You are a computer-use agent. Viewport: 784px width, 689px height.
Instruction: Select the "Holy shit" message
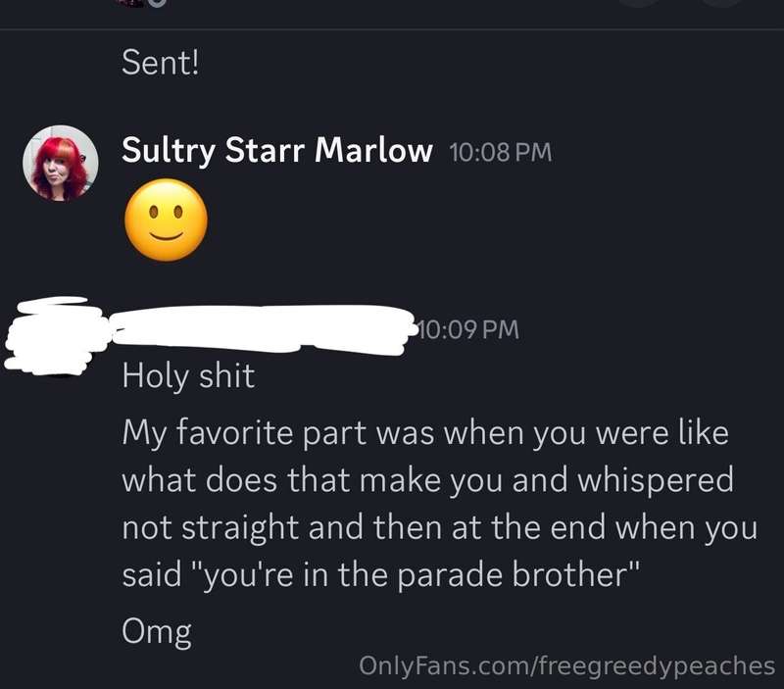pos(188,376)
